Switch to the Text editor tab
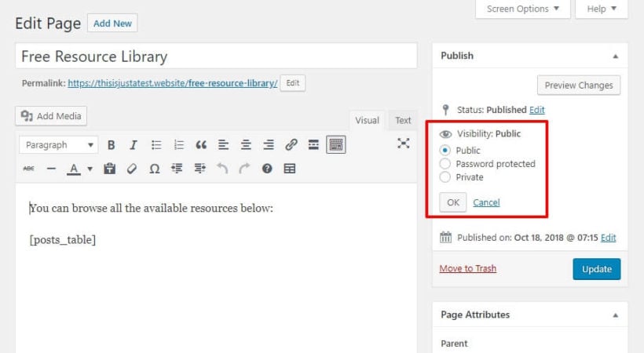The height and width of the screenshot is (353, 644). point(403,120)
